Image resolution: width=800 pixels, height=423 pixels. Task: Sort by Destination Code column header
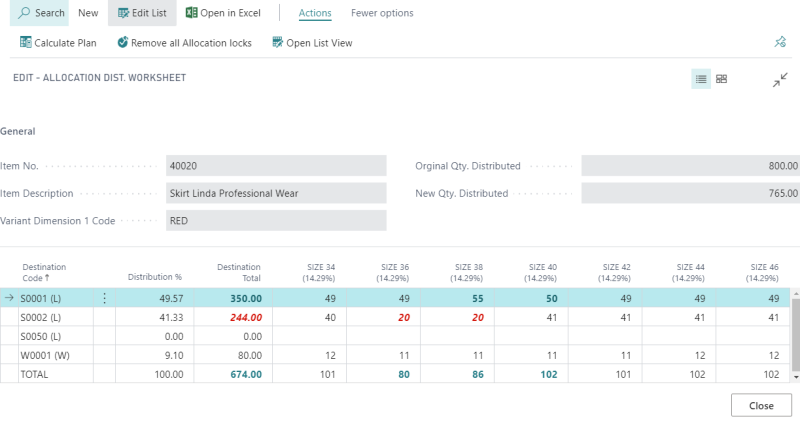click(44, 272)
